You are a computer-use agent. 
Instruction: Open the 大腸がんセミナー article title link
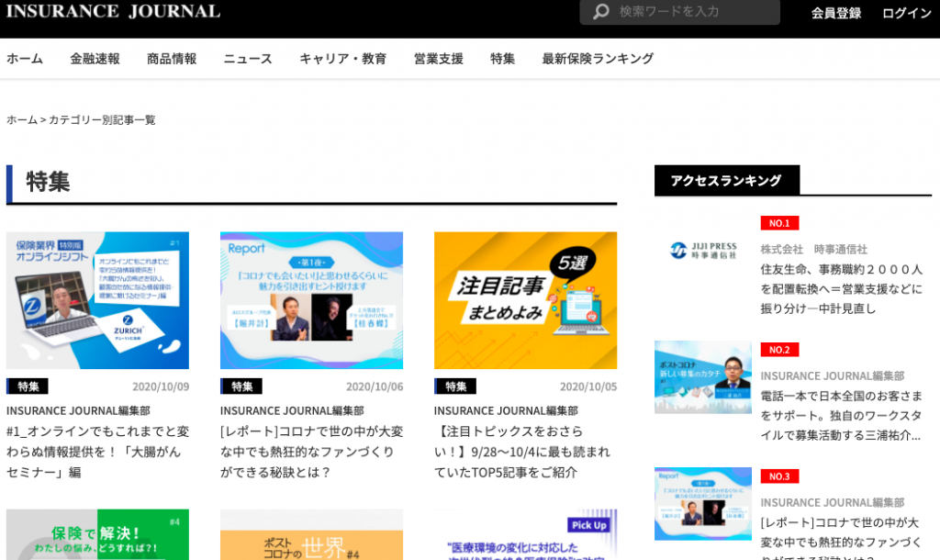(97, 452)
